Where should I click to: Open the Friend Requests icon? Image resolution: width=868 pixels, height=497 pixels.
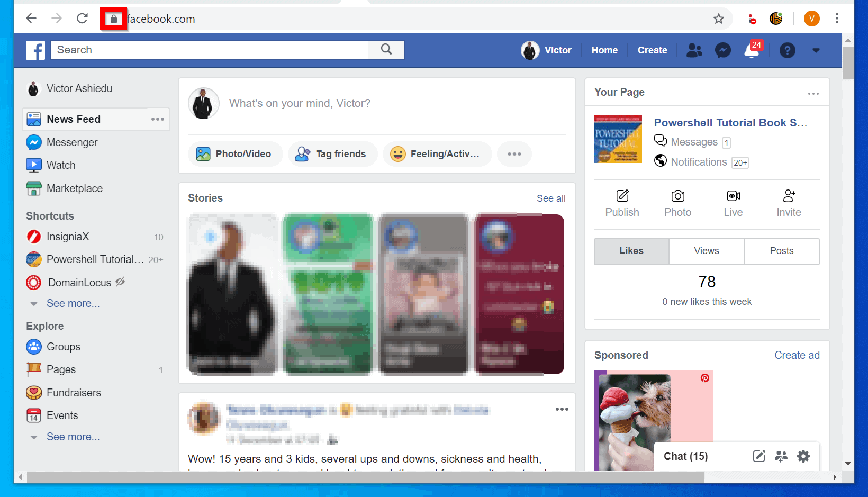(694, 50)
